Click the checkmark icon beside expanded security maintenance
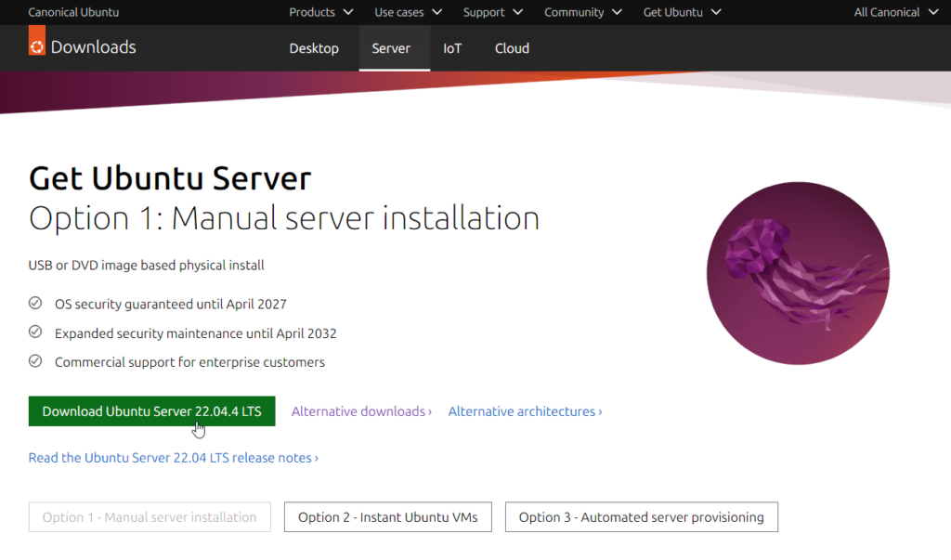 35,332
